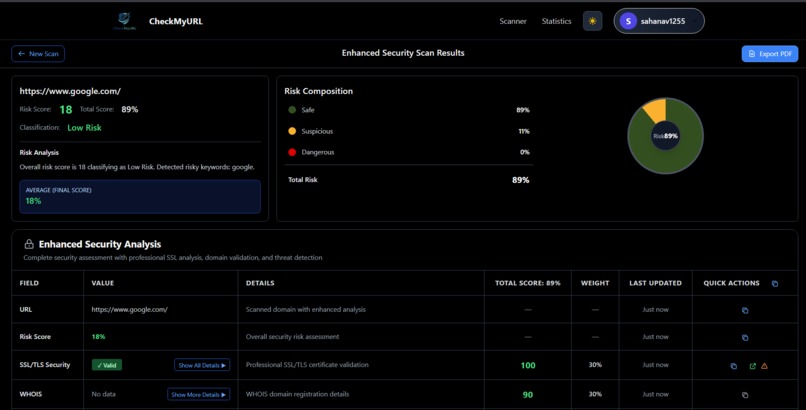Image resolution: width=806 pixels, height=410 pixels.
Task: Click WHOIS 'No data' value
Action: tap(103, 394)
